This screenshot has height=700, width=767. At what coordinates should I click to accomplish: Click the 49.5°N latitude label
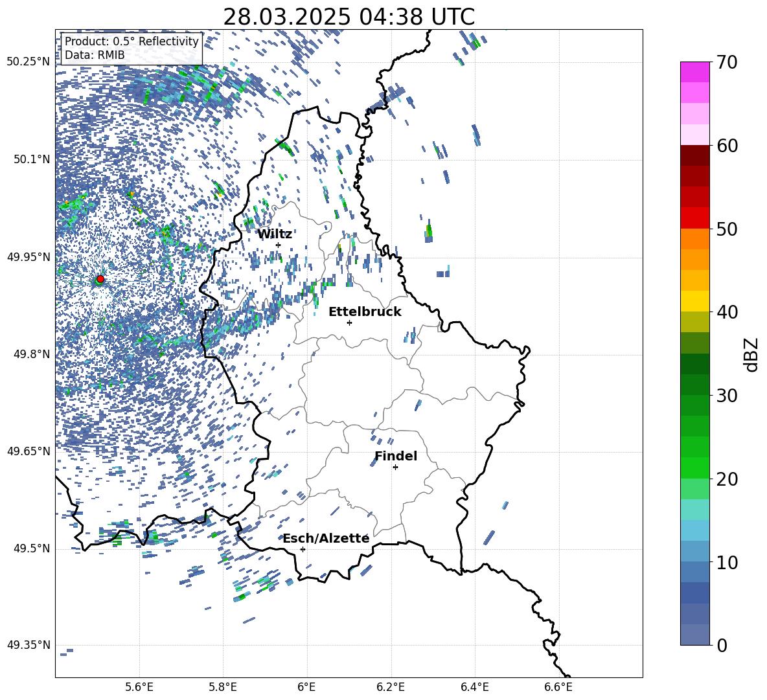point(32,548)
